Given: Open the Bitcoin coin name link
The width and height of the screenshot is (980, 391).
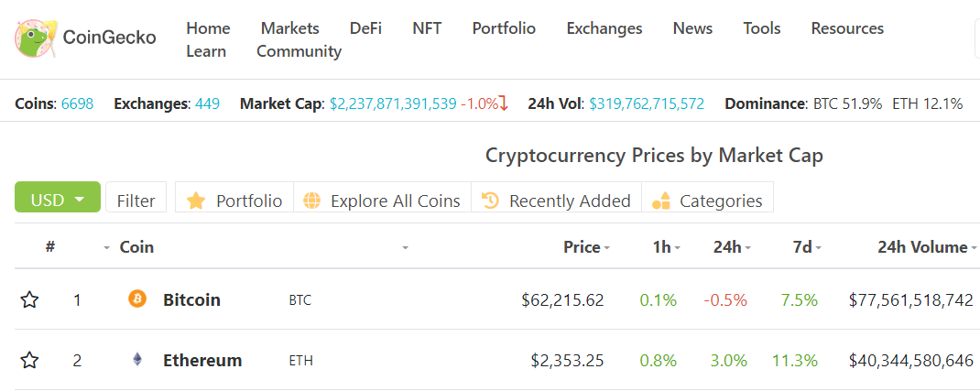Looking at the screenshot, I should tap(191, 299).
